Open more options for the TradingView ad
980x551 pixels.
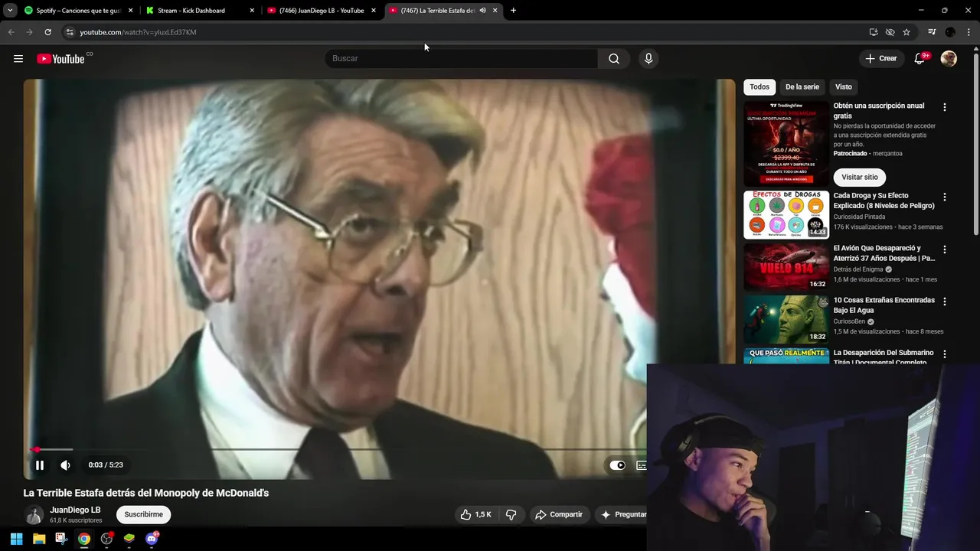point(944,107)
